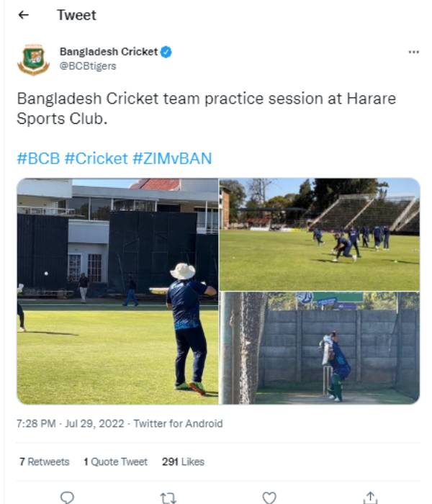432x504 pixels.
Task: Open the #ZIMvBAN hashtag
Action: click(x=172, y=158)
